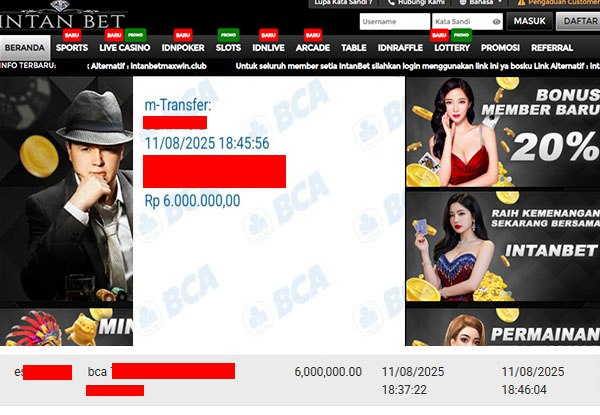The height and width of the screenshot is (415, 600).
Task: Click the PROMO badge above Lottery
Action: coord(461,35)
